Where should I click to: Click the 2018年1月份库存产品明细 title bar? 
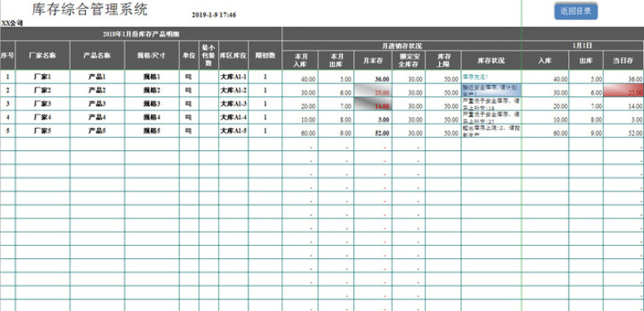(x=141, y=34)
